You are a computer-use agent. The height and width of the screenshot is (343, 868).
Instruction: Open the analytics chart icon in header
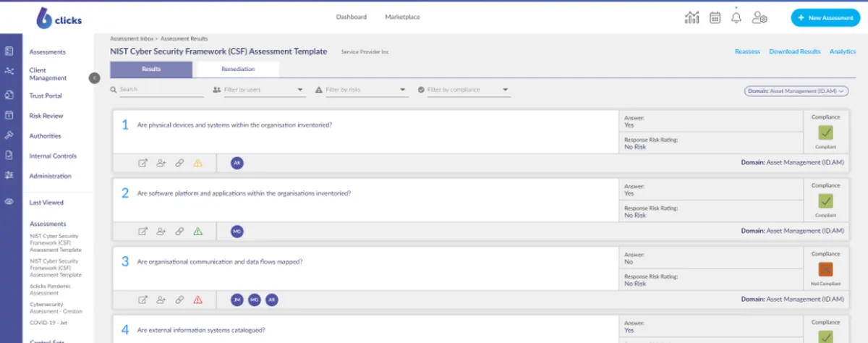(x=692, y=17)
